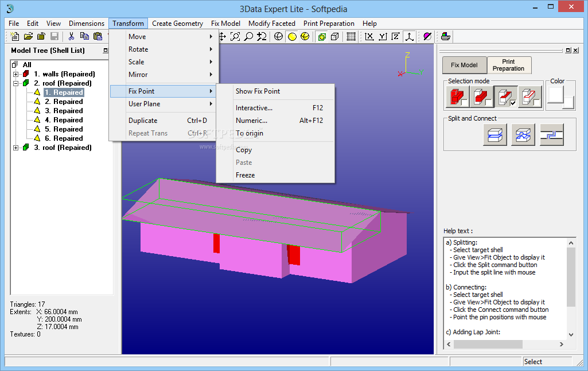Expand the '1. walls (Repaired)' tree node
Viewport: 588px width, 371px height.
pyautogui.click(x=15, y=74)
